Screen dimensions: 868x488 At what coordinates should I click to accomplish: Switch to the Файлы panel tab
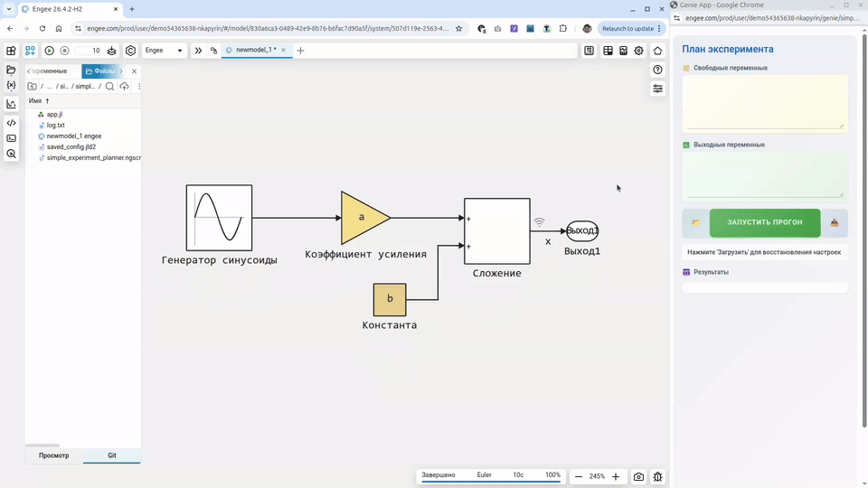coord(100,70)
